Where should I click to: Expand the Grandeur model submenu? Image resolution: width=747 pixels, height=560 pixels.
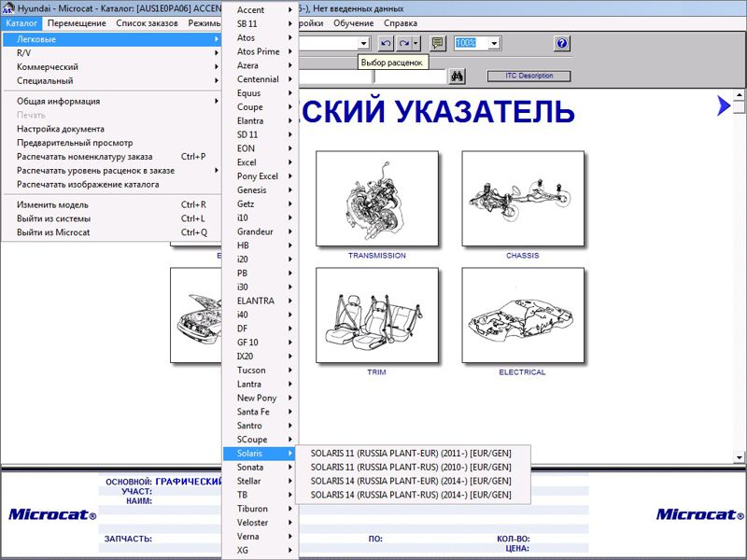261,231
